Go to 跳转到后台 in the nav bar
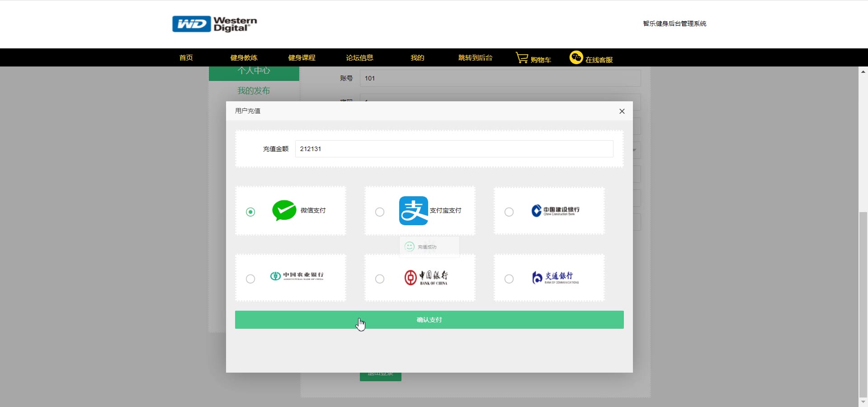 [x=475, y=57]
